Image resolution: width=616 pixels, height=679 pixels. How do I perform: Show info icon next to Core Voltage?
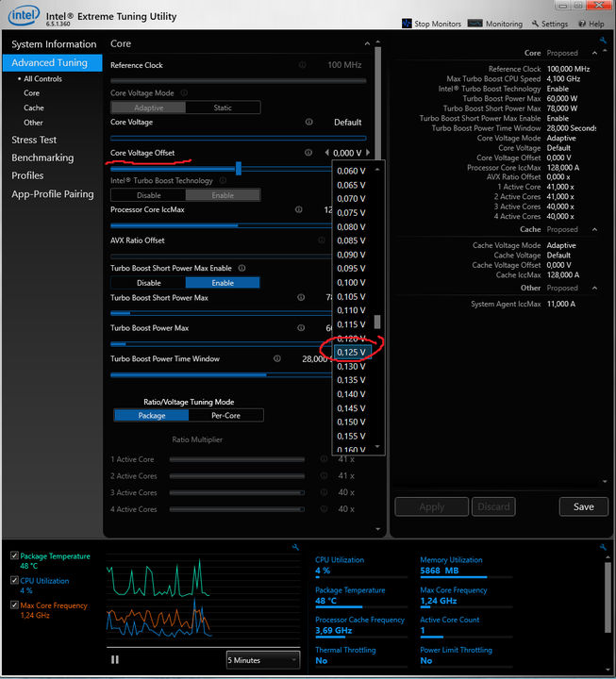(x=308, y=122)
